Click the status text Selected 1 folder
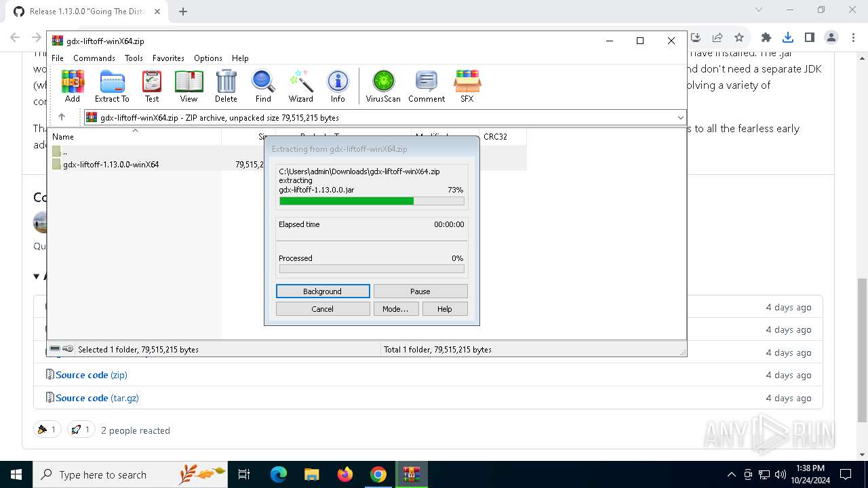Viewport: 868px width, 488px height. click(138, 350)
